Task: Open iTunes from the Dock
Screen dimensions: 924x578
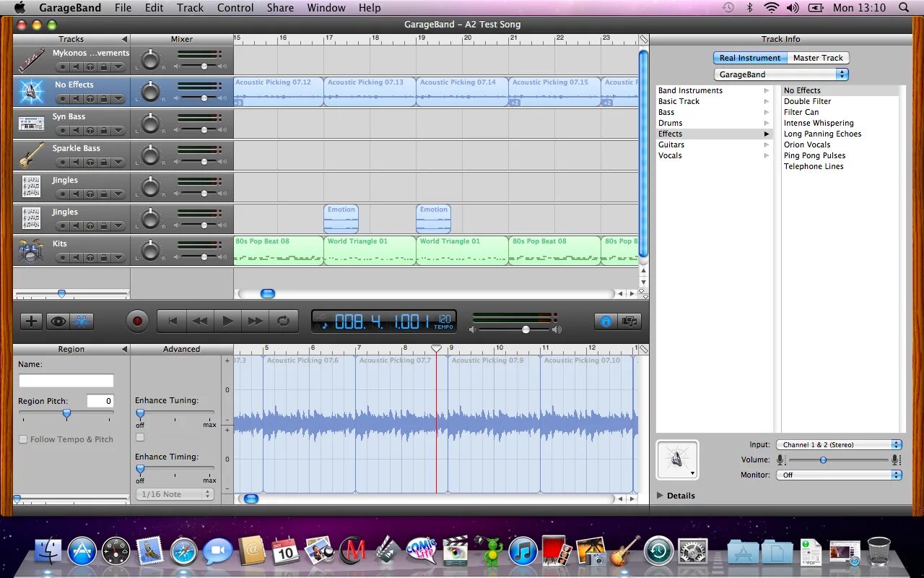Action: point(523,551)
